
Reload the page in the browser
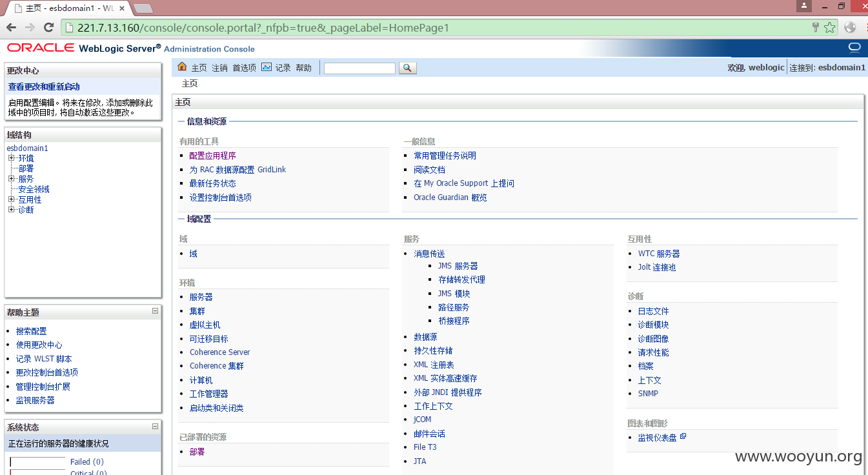pos(48,28)
